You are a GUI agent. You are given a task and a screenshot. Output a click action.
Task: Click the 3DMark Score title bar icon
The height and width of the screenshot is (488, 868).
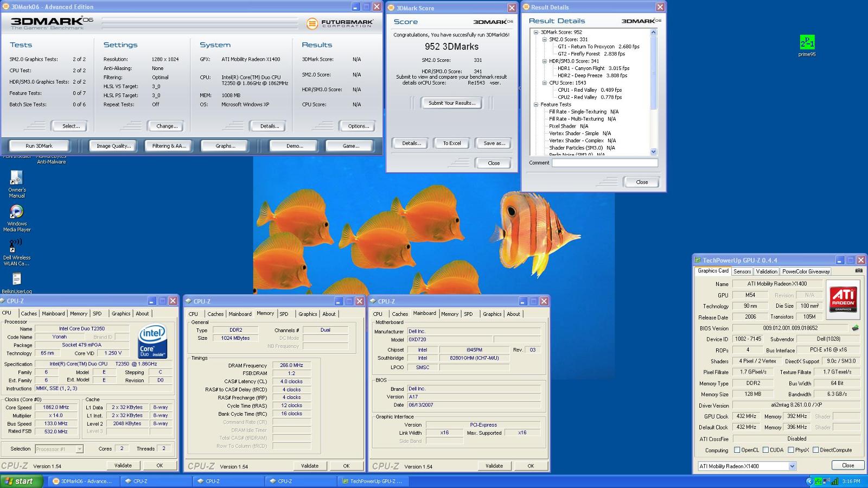click(392, 8)
